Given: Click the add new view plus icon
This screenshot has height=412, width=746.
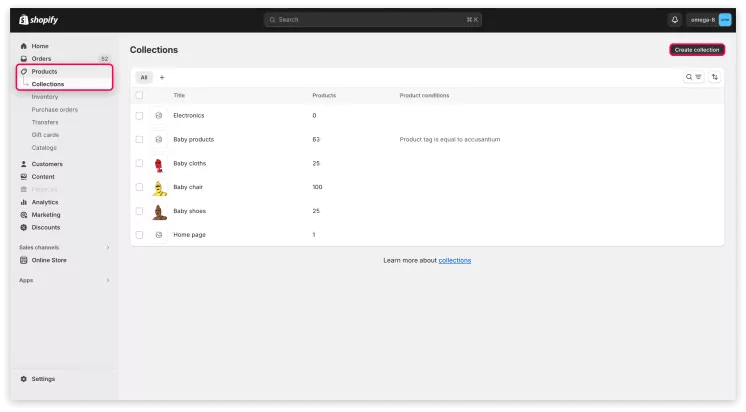Looking at the screenshot, I should (x=162, y=77).
